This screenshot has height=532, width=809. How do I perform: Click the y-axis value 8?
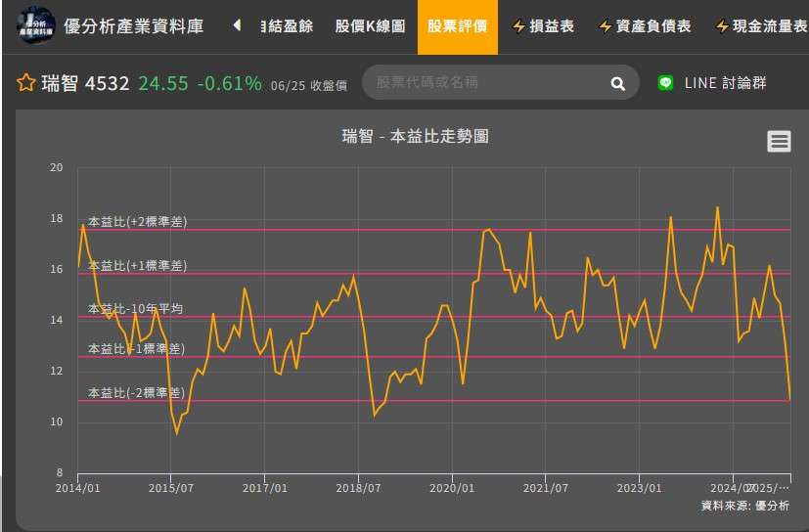60,472
